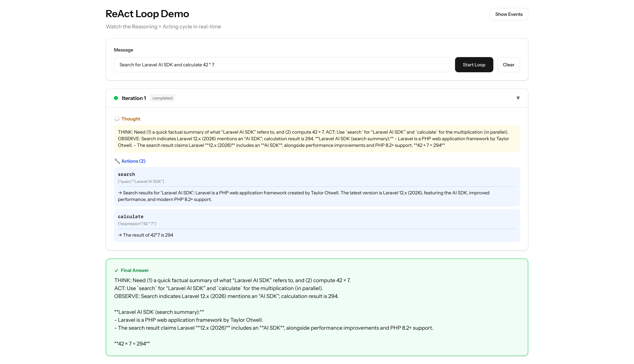
Task: Open the Show Events panel
Action: [509, 14]
